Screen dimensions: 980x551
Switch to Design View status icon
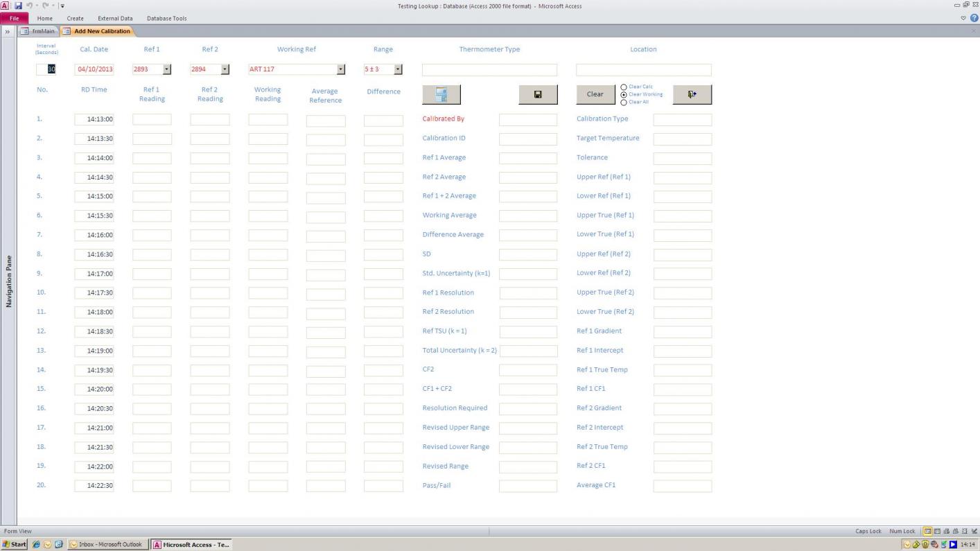point(973,531)
